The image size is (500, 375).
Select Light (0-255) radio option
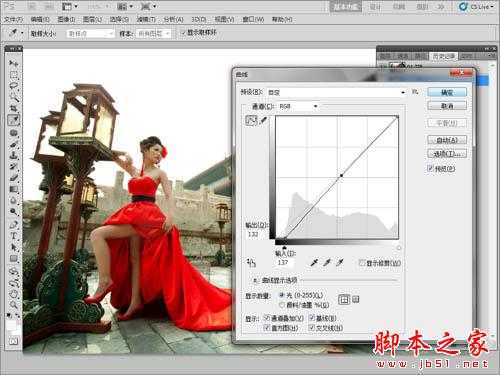point(282,295)
